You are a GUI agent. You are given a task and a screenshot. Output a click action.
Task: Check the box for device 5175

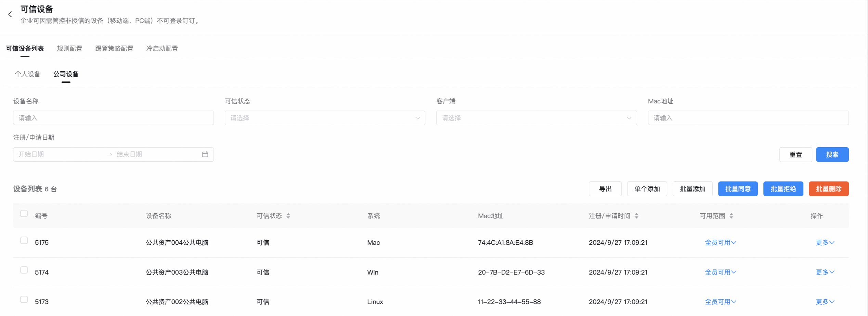tap(24, 240)
